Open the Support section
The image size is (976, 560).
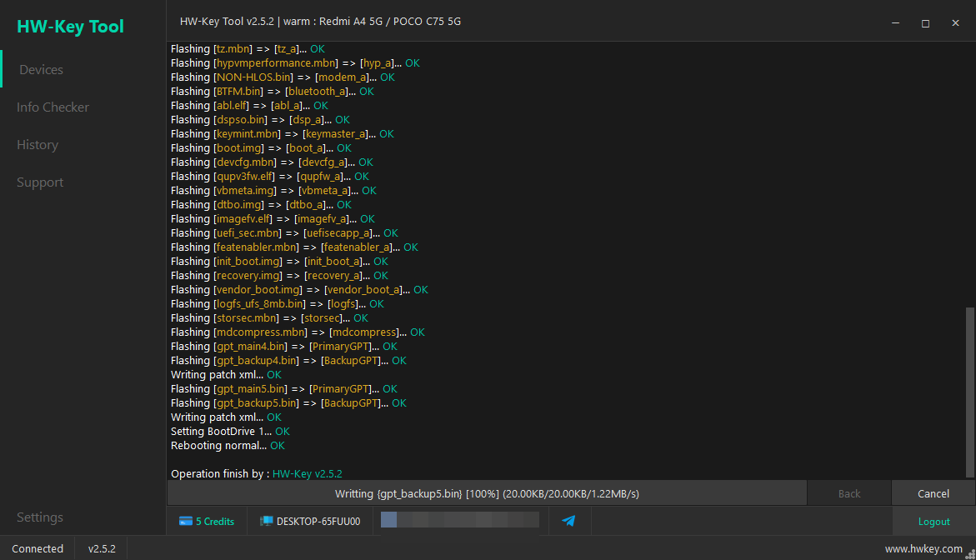pos(40,182)
